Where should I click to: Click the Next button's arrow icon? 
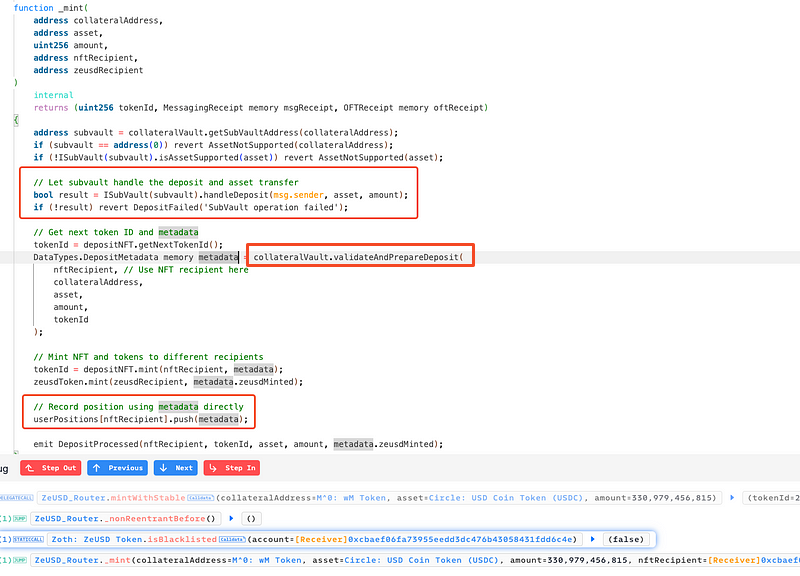(163, 468)
